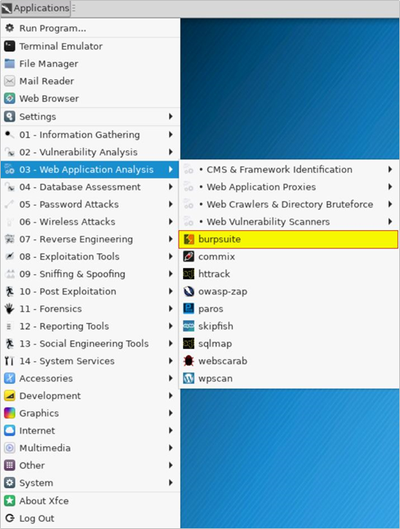Click the webscarab beetle icon

(x=189, y=361)
